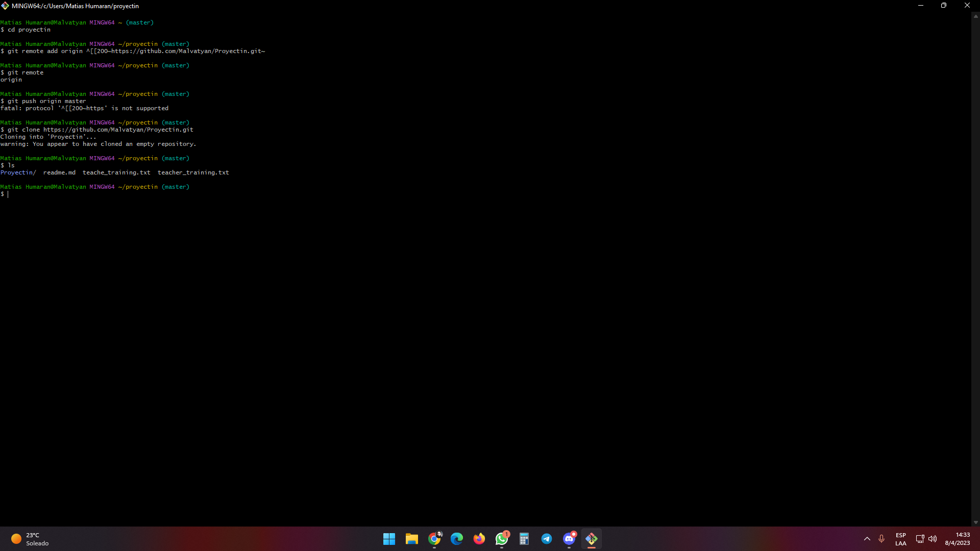Click the Git Bash taskbar icon
980x551 pixels.
point(592,539)
